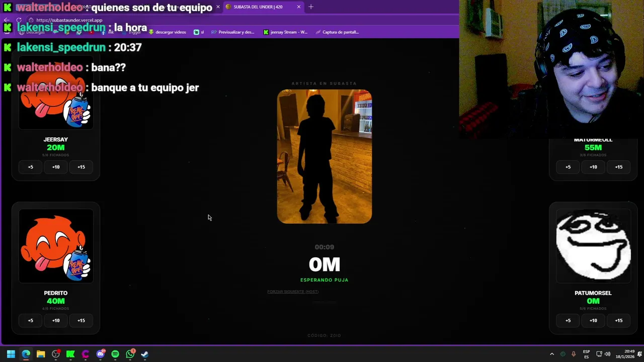The width and height of the screenshot is (644, 362).
Task: Close the Subasta del Under tab
Action: click(x=299, y=7)
